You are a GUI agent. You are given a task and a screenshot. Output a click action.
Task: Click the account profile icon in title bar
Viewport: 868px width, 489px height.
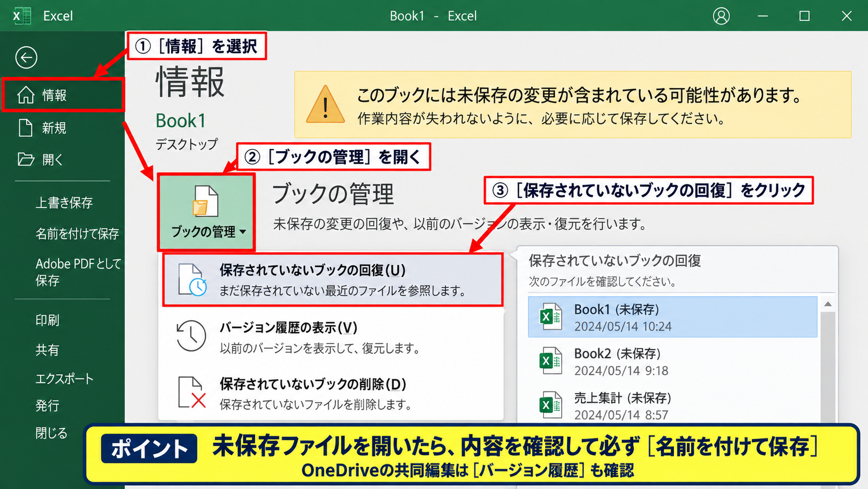(x=721, y=16)
